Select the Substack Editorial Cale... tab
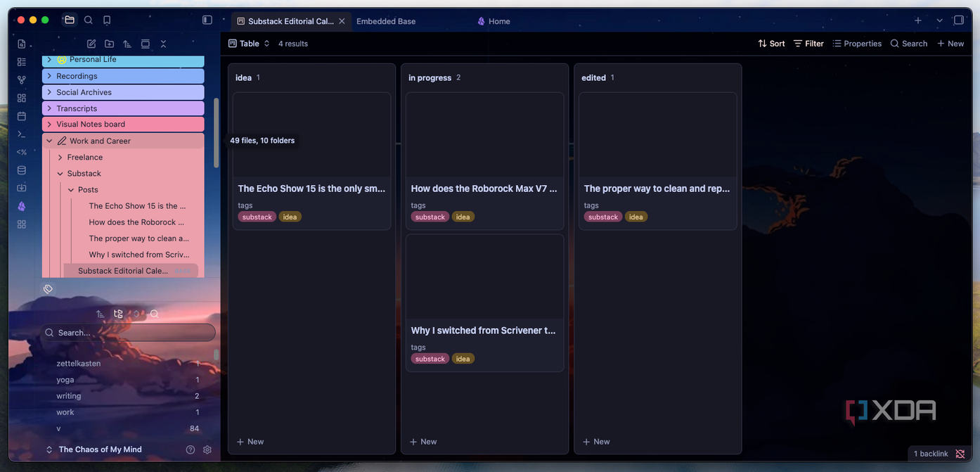The image size is (980, 472). coord(290,21)
